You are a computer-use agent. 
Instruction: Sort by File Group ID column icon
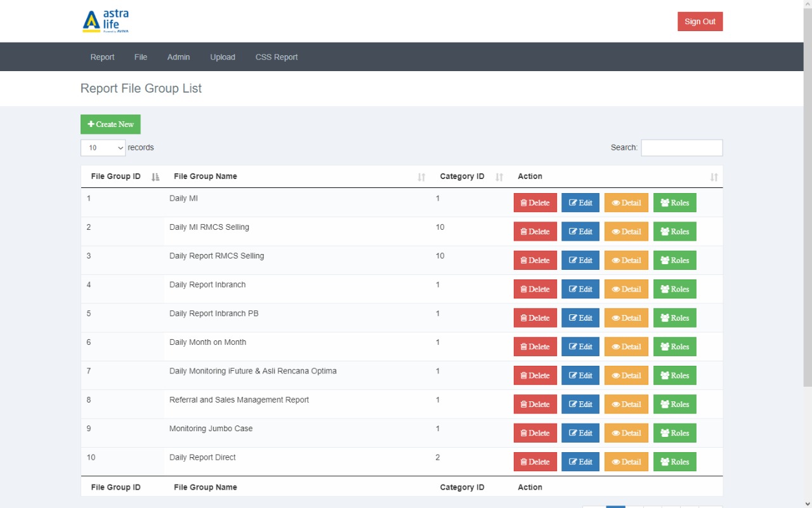tap(155, 177)
